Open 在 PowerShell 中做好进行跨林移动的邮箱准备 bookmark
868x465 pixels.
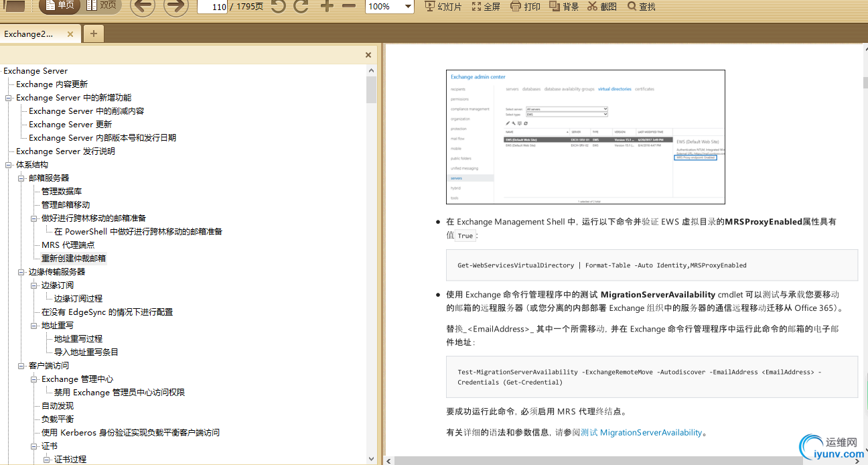coord(138,232)
